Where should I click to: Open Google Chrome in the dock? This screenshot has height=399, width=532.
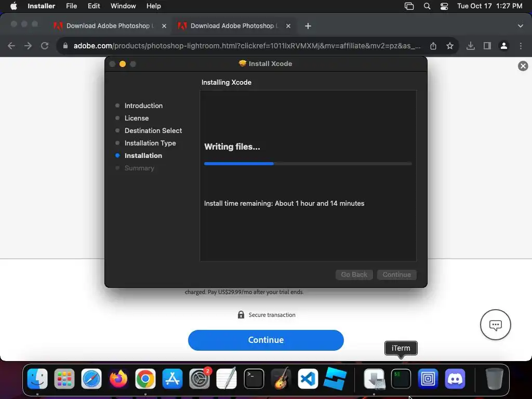tap(145, 379)
